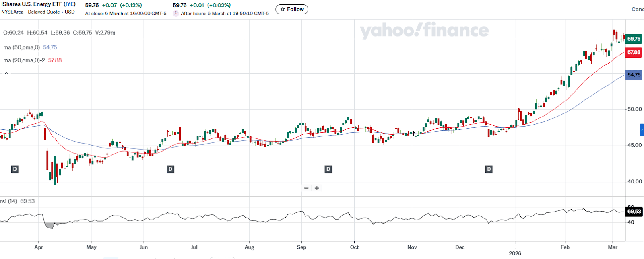Click blue side panel expand arrow
Image resolution: width=644 pixels, height=259 pixels.
642,129
